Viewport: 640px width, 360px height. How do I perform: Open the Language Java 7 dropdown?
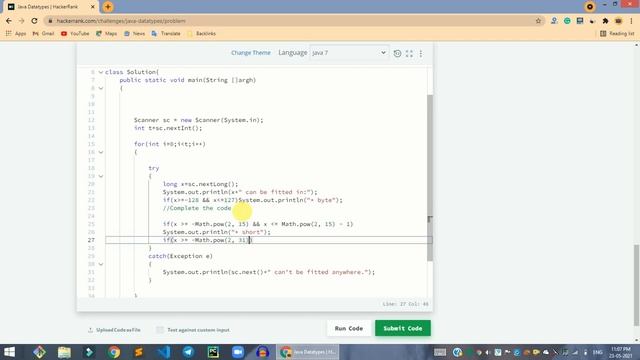click(349, 53)
